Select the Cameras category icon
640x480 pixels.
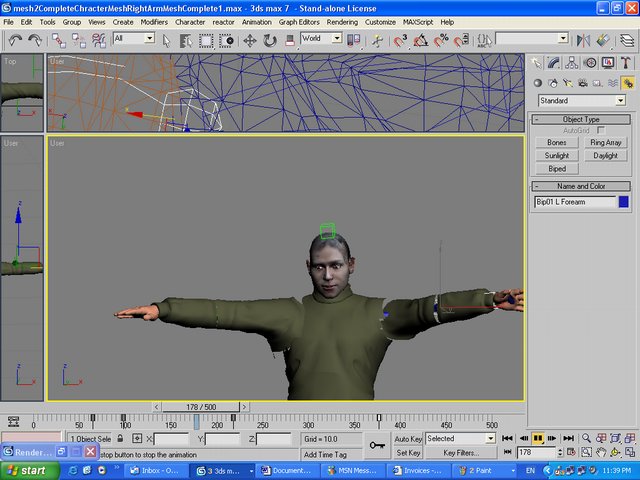(583, 83)
